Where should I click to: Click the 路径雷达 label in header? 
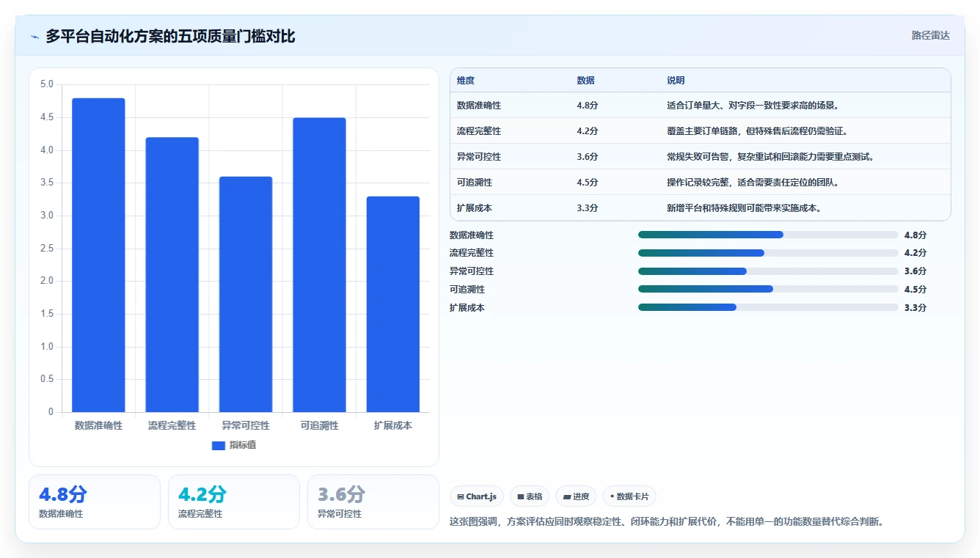click(x=930, y=35)
